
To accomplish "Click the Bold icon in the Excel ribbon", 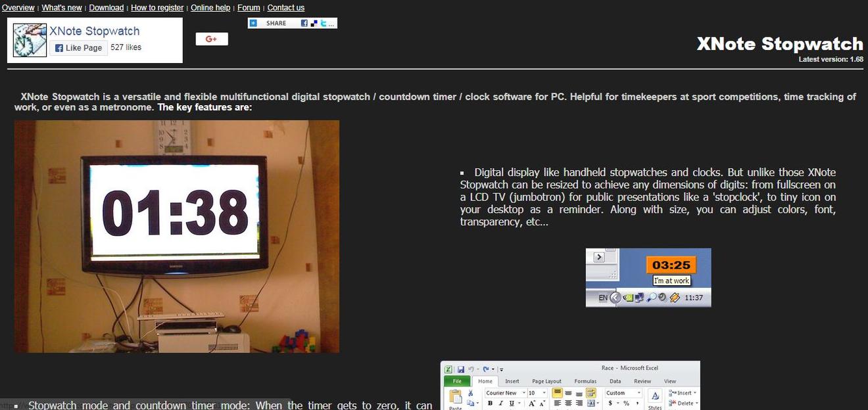I will click(x=490, y=403).
